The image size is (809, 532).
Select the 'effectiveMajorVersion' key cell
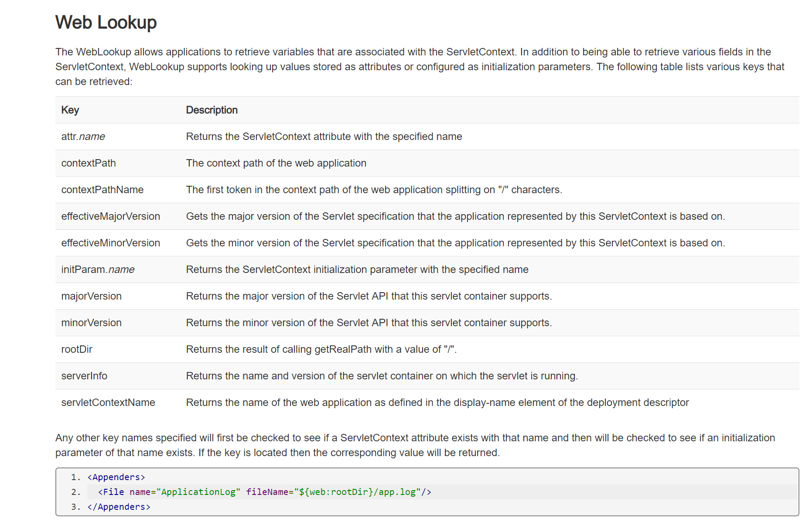[111, 216]
